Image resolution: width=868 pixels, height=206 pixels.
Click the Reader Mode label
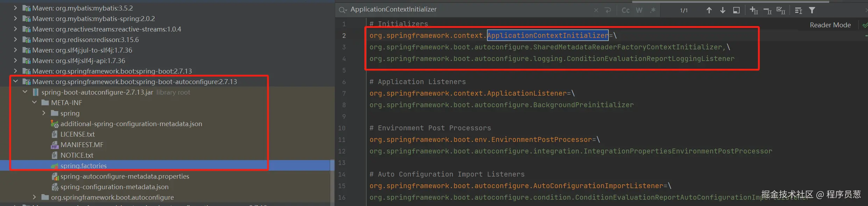coord(830,25)
